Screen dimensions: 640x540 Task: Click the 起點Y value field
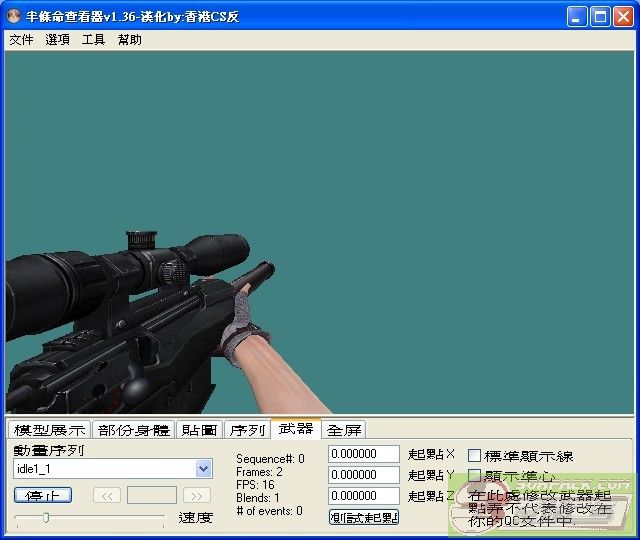(x=364, y=475)
